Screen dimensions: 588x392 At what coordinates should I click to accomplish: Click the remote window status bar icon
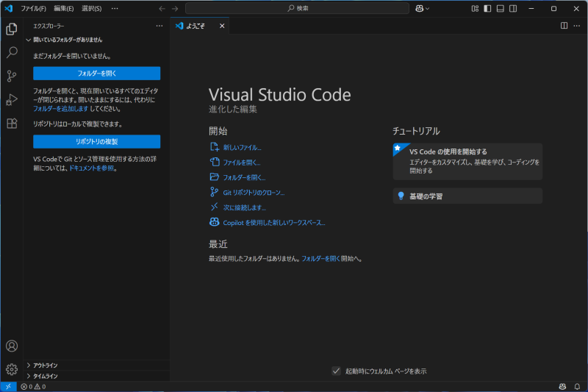pos(8,386)
